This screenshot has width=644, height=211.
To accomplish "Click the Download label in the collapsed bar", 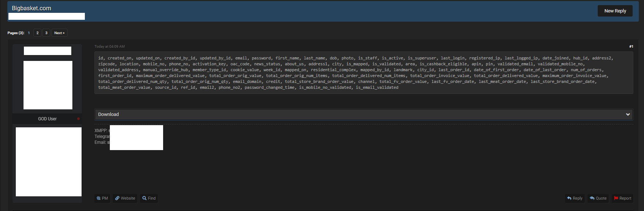I will [x=108, y=114].
